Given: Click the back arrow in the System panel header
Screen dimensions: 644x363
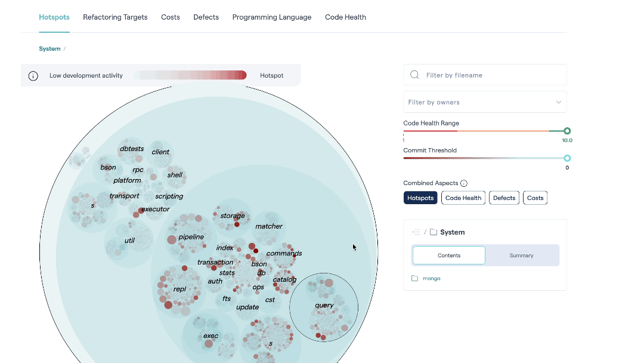Looking at the screenshot, I should pos(416,232).
